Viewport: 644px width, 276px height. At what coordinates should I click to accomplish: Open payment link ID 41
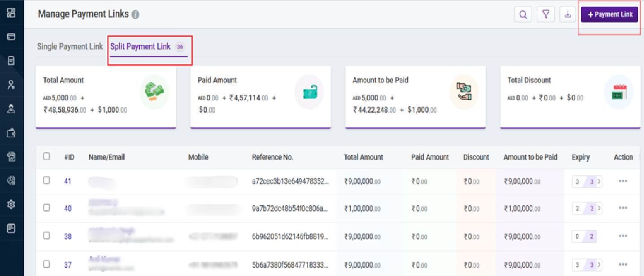click(68, 181)
